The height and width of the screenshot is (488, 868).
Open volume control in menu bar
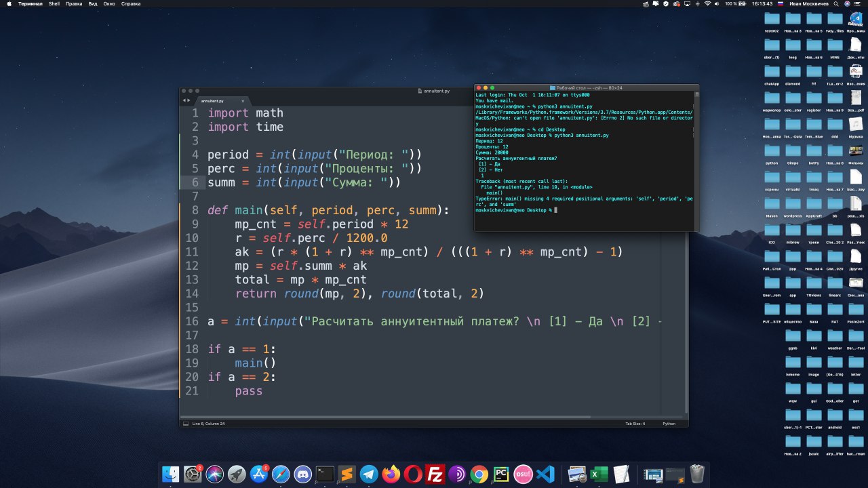point(717,3)
